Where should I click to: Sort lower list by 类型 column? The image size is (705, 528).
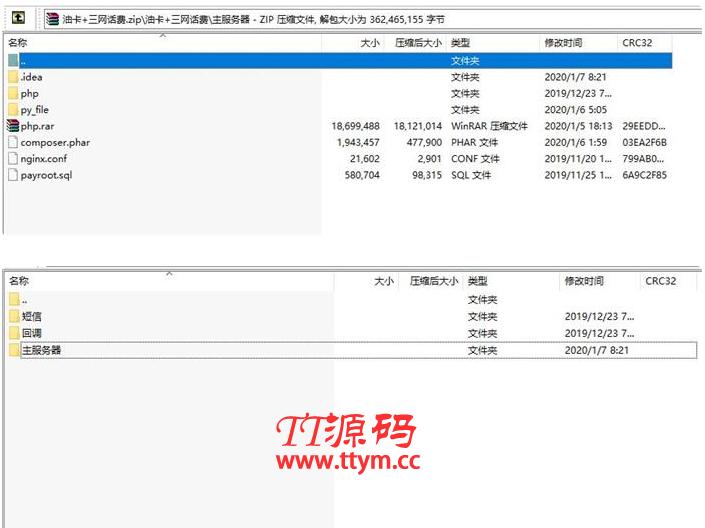pos(477,281)
